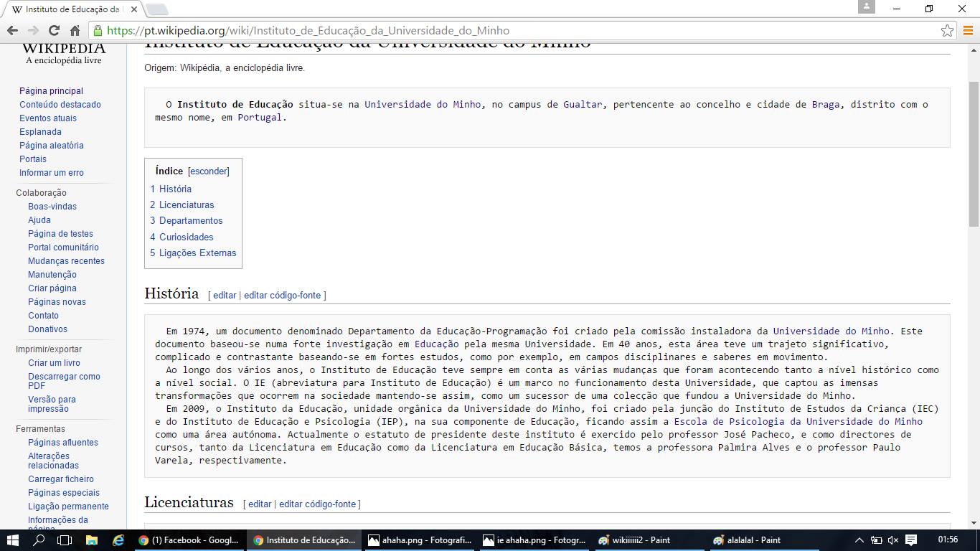Open a new browser tab
The height and width of the screenshot is (551, 980).
[157, 9]
